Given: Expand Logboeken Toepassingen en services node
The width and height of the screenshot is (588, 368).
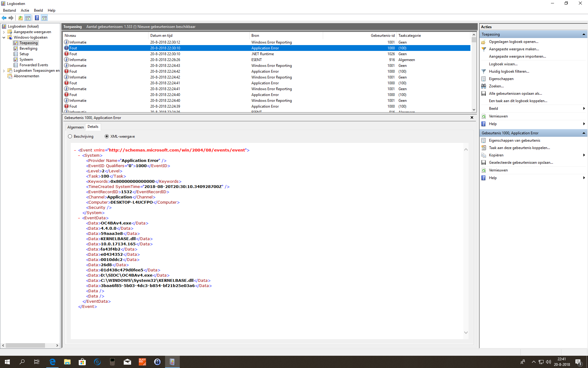Looking at the screenshot, I should pos(4,71).
